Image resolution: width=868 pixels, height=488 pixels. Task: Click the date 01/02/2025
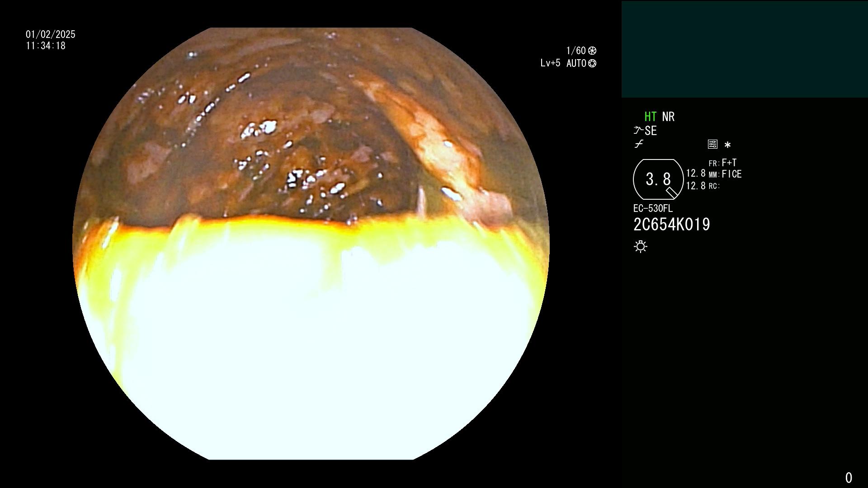(x=51, y=34)
